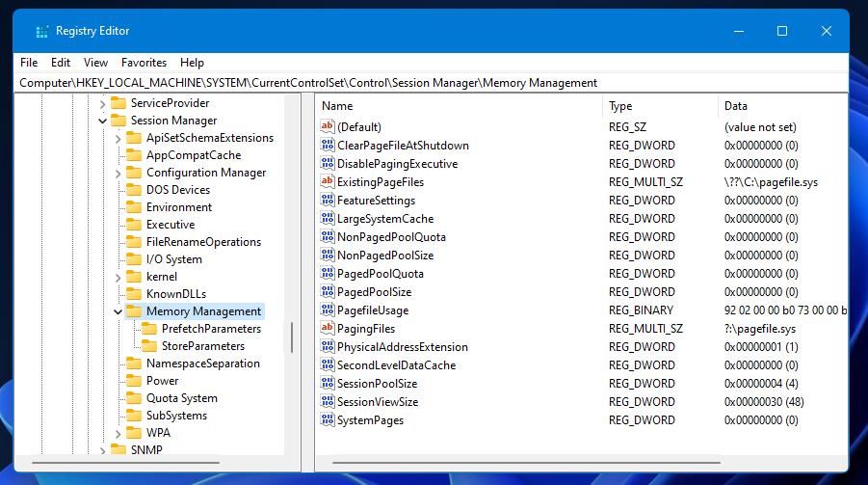Click the DOS Devices folder icon
Image resolution: width=868 pixels, height=485 pixels.
pyautogui.click(x=133, y=190)
